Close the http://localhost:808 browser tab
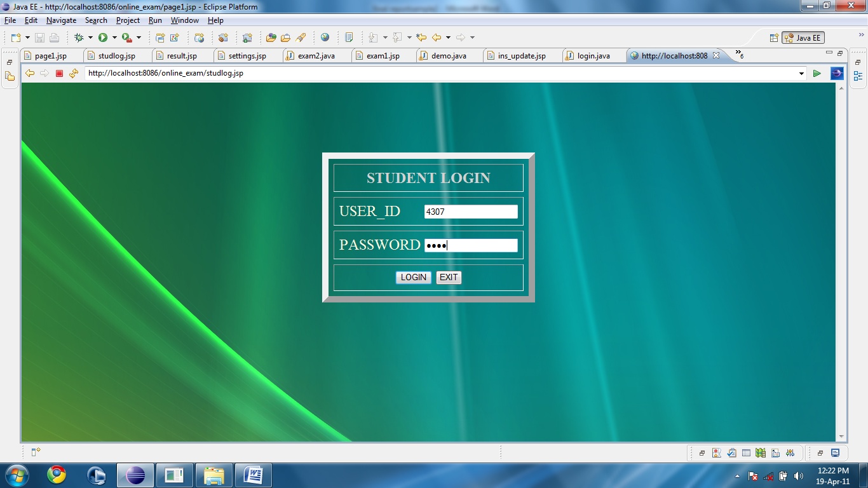This screenshot has height=488, width=868. tap(716, 55)
